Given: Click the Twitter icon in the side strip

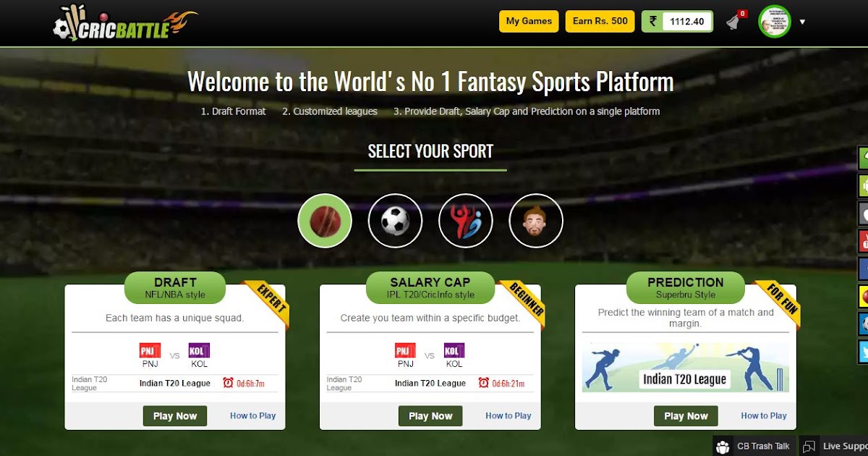Looking at the screenshot, I should point(863,352).
